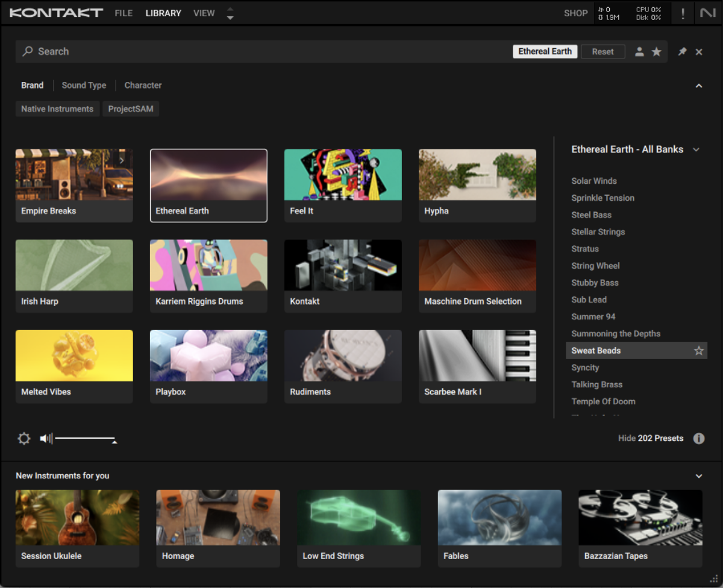Screen dimensions: 723x588
Task: Open Session Ukulele recommended instrument
Action: (77, 528)
